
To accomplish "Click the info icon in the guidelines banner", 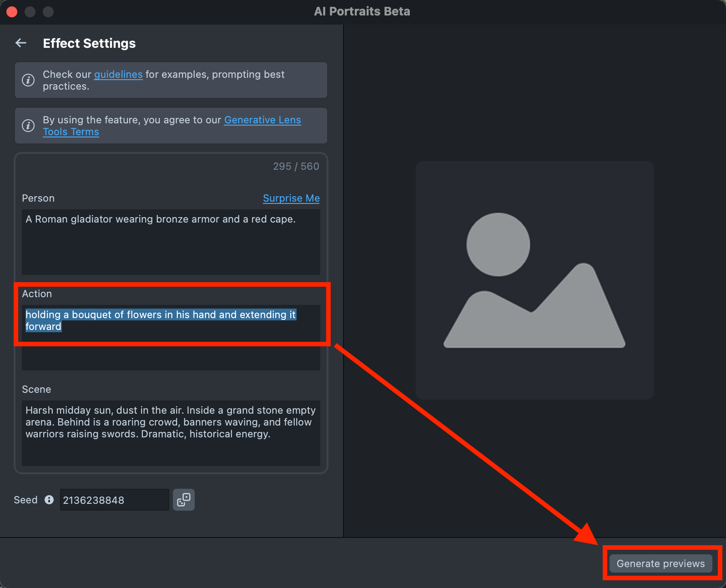I will (x=28, y=80).
